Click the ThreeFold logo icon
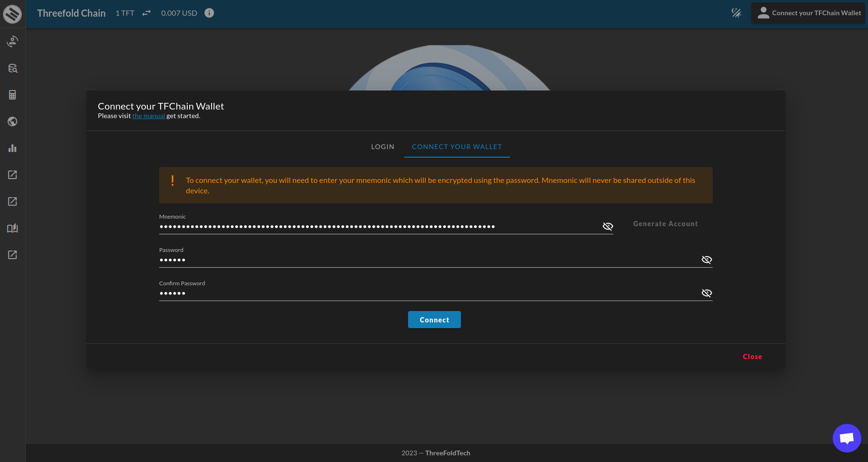The image size is (868, 462). pyautogui.click(x=12, y=14)
